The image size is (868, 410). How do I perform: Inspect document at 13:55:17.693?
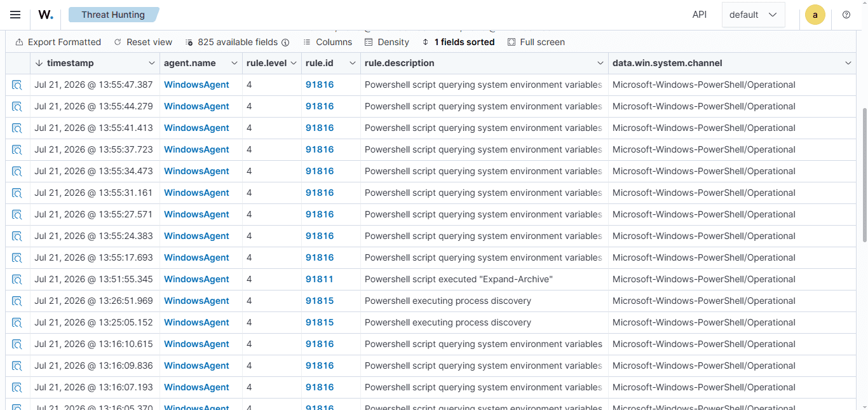[x=17, y=257]
